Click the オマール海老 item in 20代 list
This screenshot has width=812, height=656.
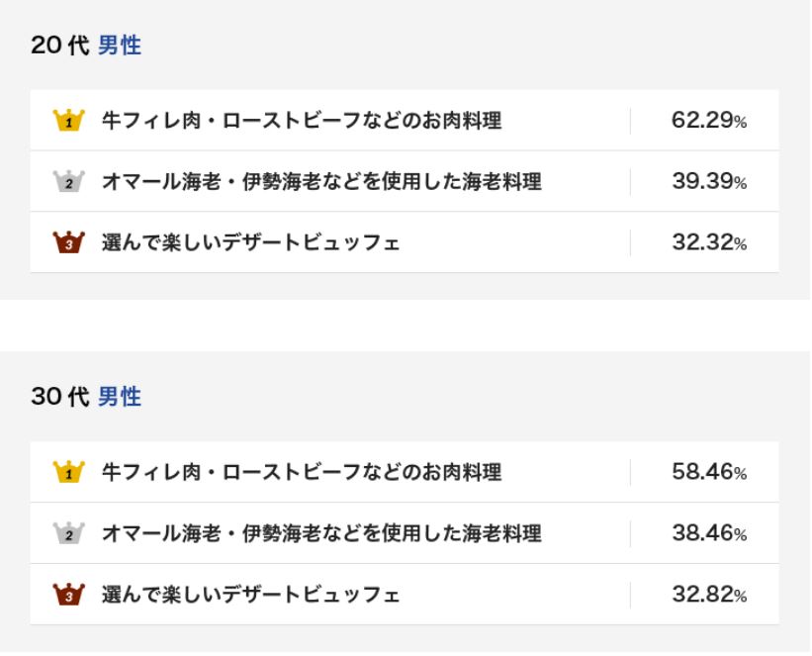point(321,182)
